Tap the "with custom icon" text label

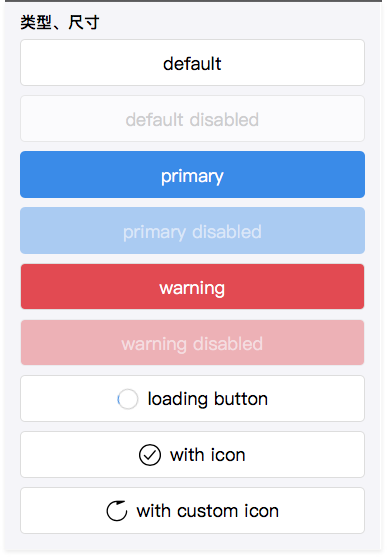coord(208,511)
